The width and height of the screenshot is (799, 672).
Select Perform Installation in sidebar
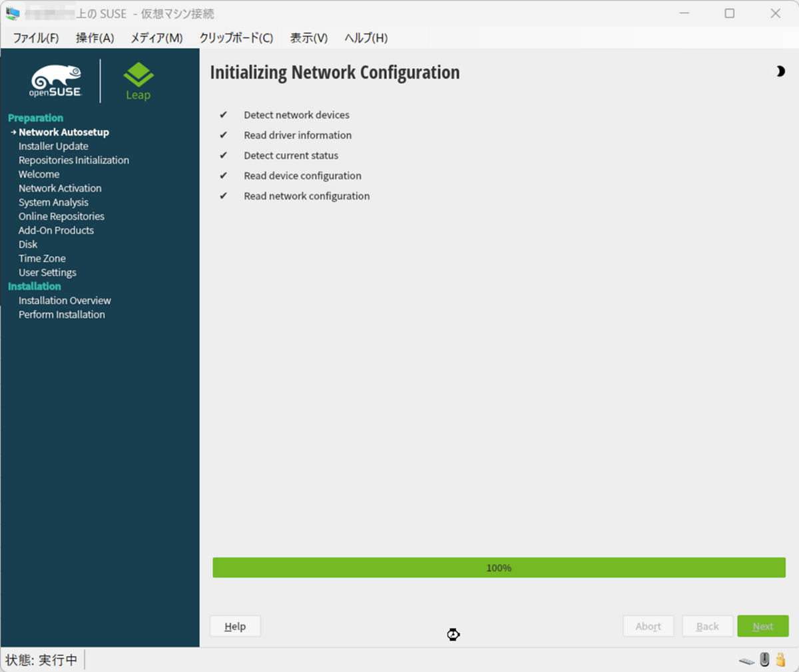coord(62,314)
